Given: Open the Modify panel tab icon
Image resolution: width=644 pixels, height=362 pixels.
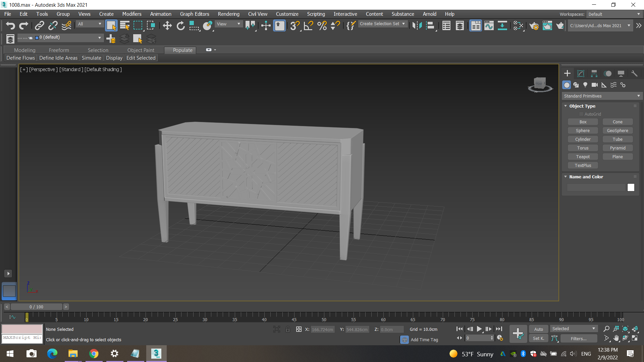Looking at the screenshot, I should tap(581, 74).
